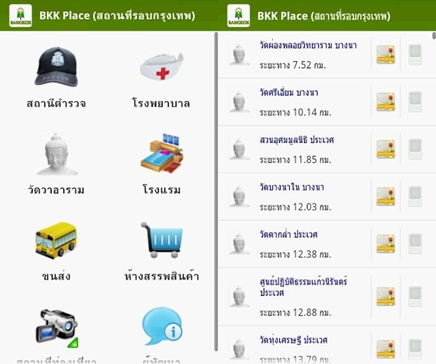The width and height of the screenshot is (436, 364).
Task: Open the shopping cart department store icon
Action: (x=162, y=240)
